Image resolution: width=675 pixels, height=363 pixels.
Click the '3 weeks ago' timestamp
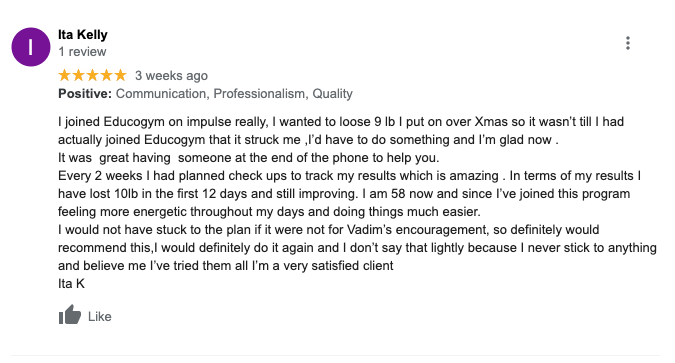click(x=171, y=75)
